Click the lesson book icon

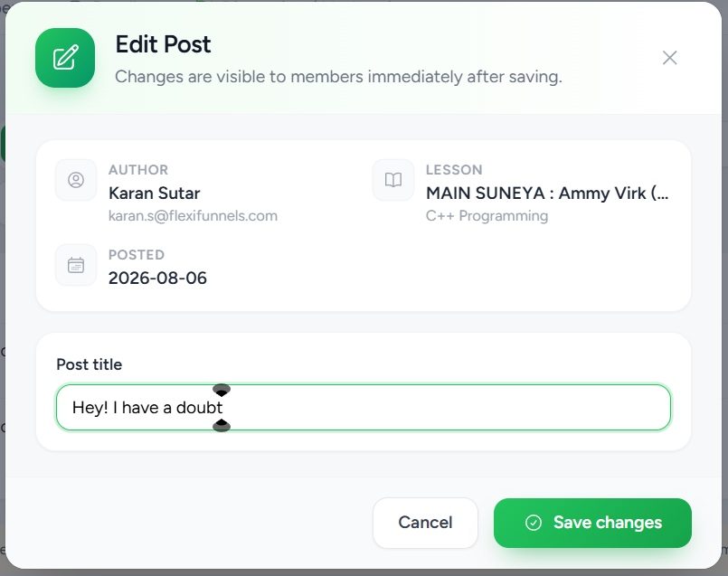393,180
